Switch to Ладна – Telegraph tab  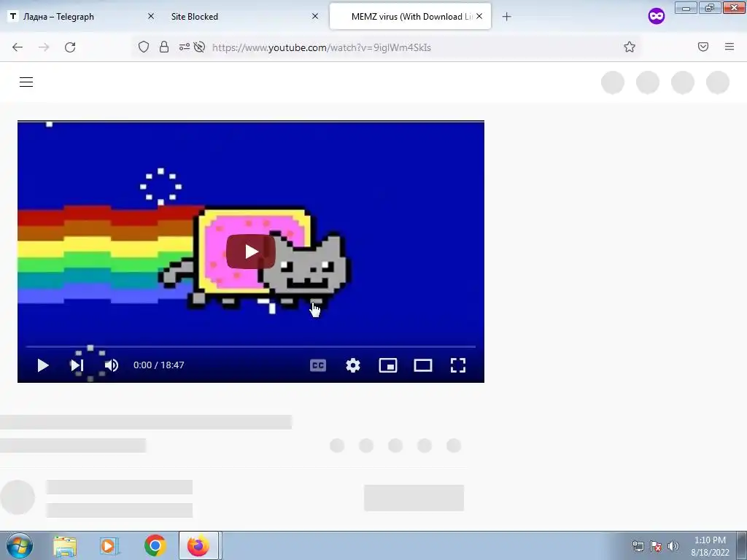81,17
